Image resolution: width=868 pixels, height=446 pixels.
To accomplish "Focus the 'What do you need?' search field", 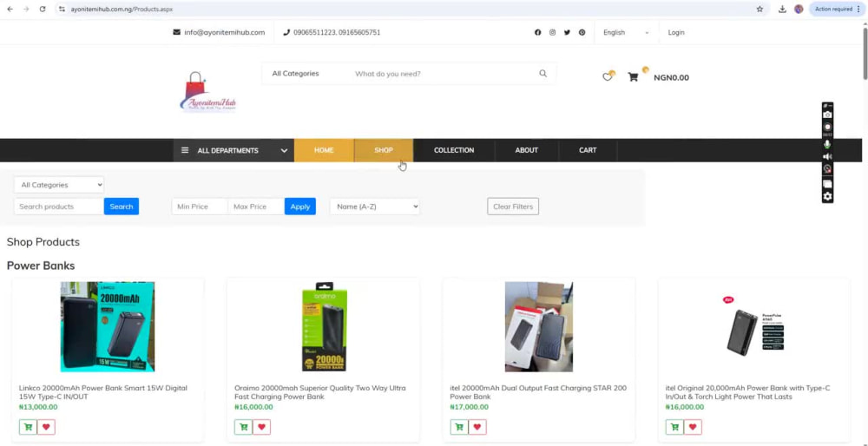I will pos(443,74).
